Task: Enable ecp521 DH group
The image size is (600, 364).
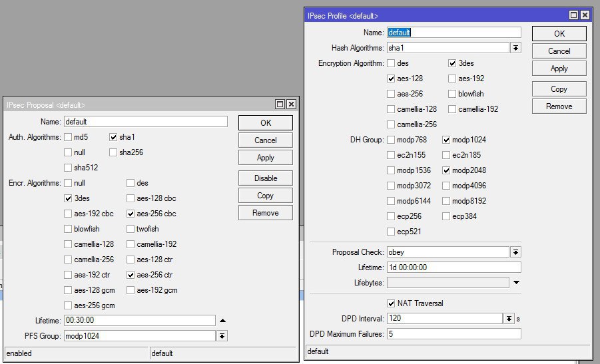Action: (391, 232)
